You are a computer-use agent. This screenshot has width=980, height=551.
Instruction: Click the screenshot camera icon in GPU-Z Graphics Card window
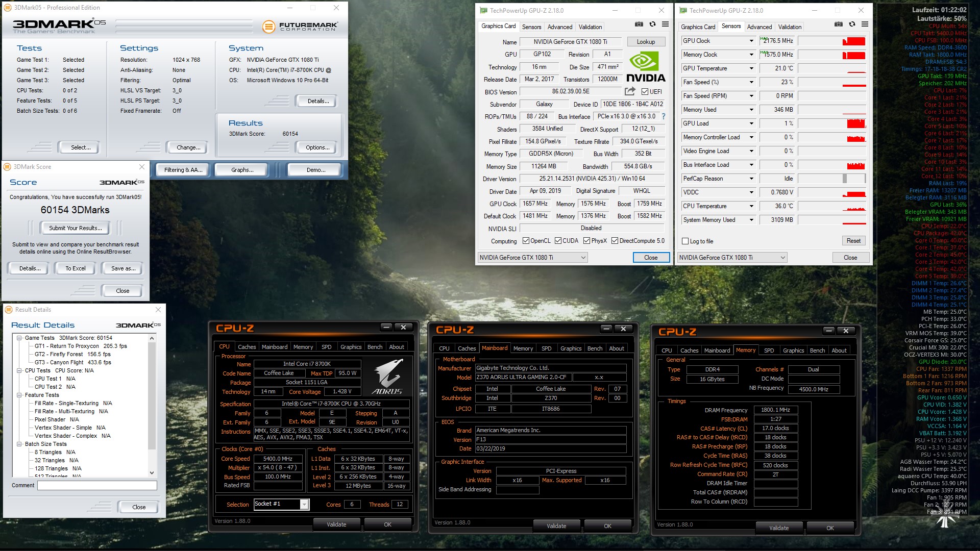click(x=639, y=24)
